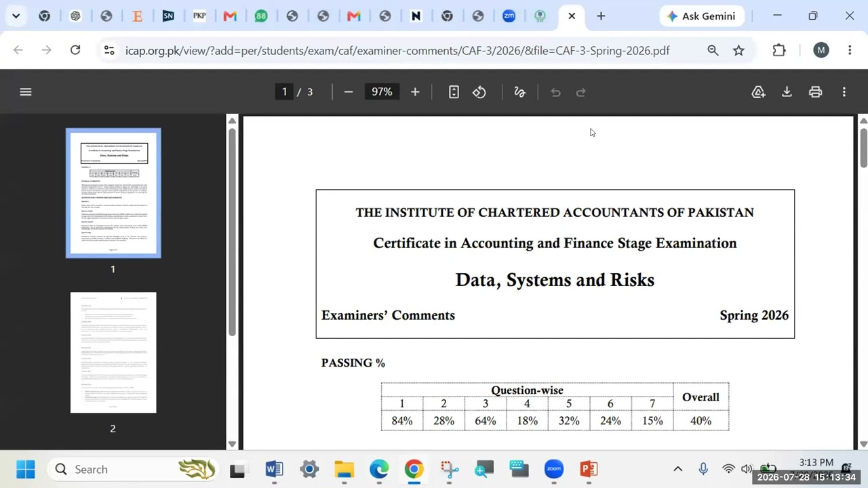Open the Chrome extensions puzzle icon

[x=779, y=50]
